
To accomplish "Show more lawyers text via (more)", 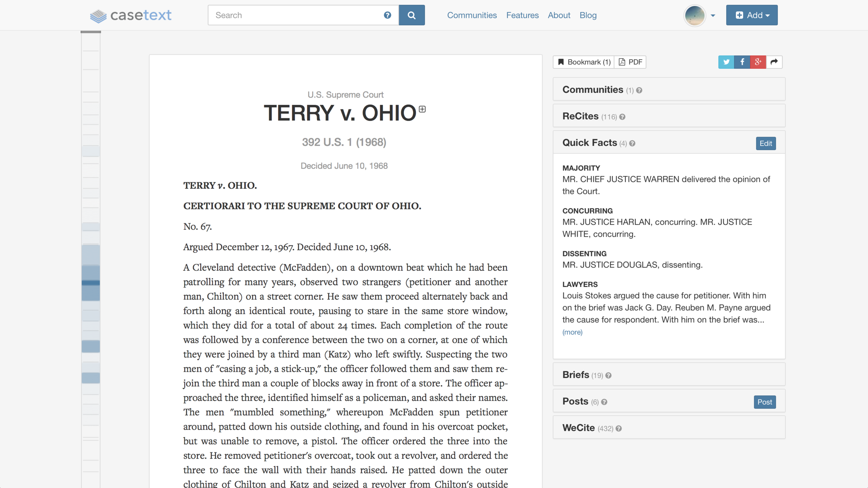I will 572,332.
